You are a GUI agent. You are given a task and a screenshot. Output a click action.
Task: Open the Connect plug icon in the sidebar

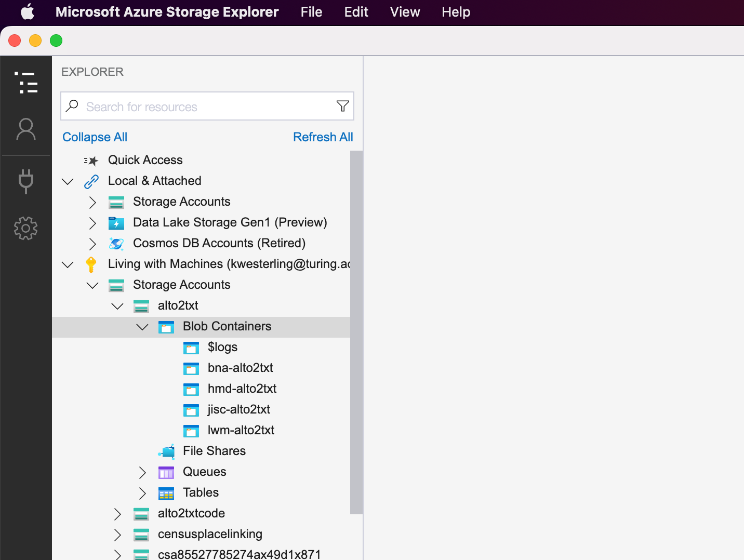point(26,181)
